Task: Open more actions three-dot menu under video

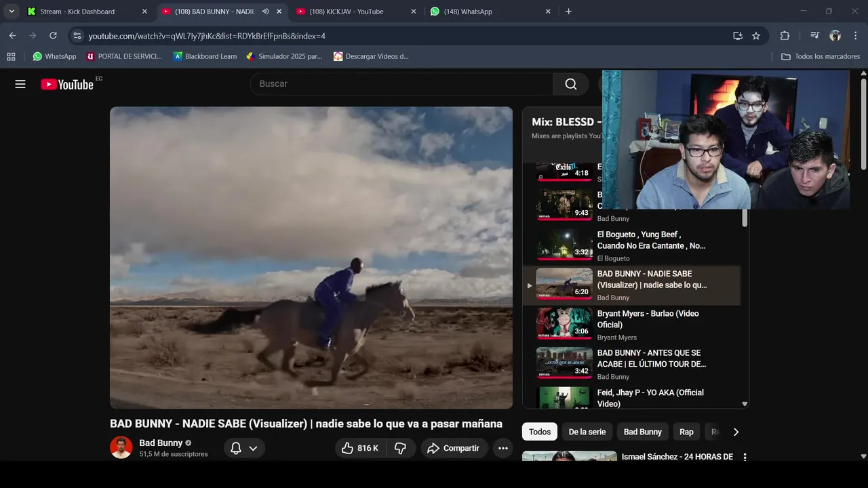Action: click(502, 448)
